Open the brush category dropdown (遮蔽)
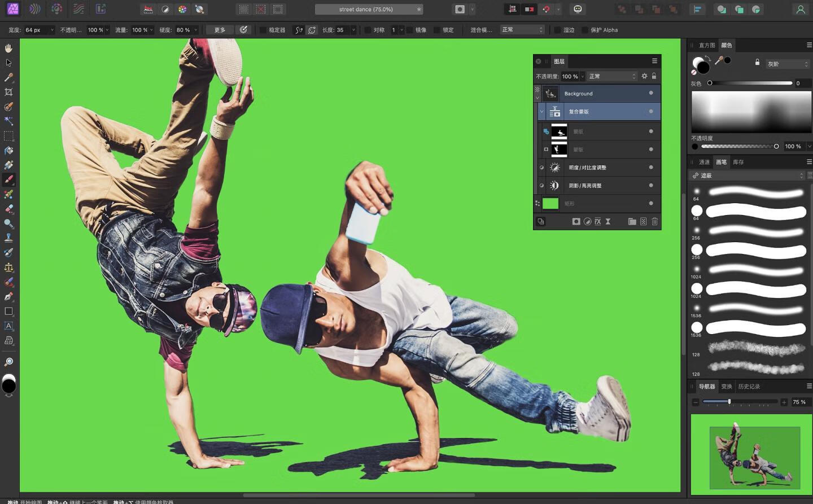 point(748,176)
